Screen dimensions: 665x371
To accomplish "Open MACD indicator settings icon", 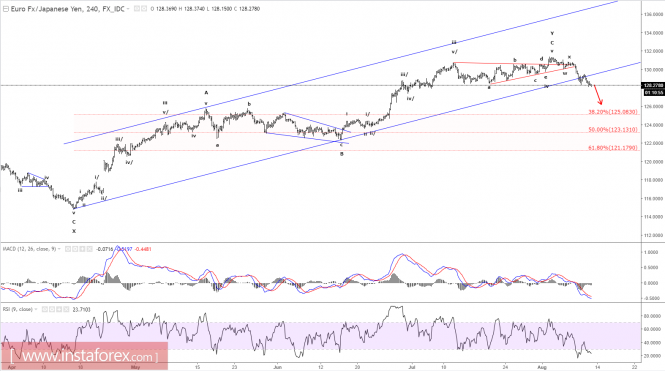I will click(75, 249).
